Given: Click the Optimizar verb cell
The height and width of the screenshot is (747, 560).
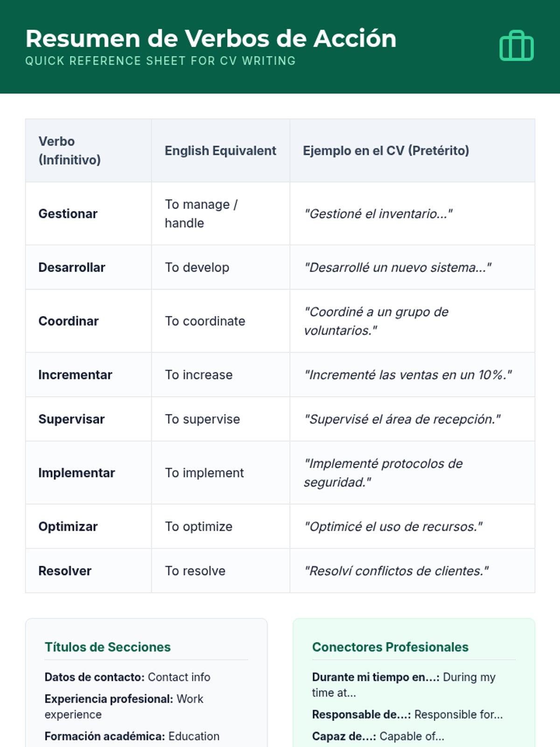Looking at the screenshot, I should click(68, 527).
